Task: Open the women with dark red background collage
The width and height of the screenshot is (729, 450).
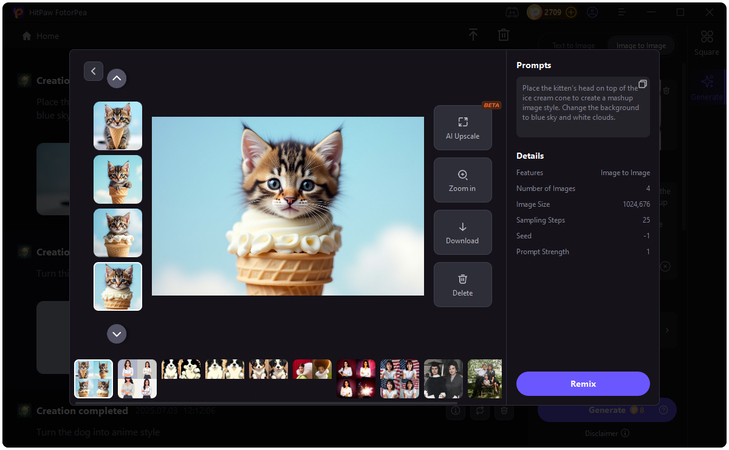Action: [x=356, y=378]
